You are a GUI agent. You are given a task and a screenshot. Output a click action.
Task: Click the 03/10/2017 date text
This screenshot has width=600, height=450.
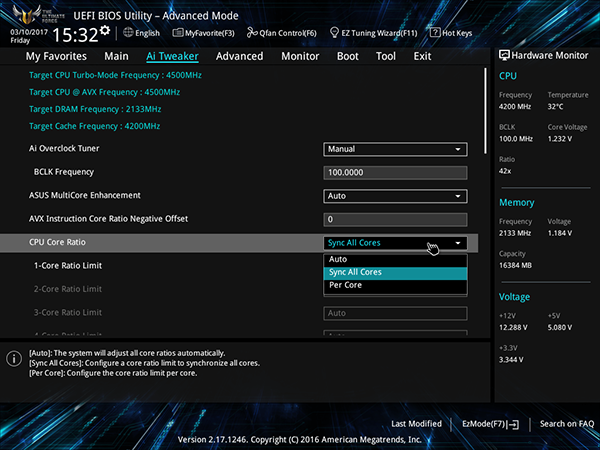coord(29,32)
